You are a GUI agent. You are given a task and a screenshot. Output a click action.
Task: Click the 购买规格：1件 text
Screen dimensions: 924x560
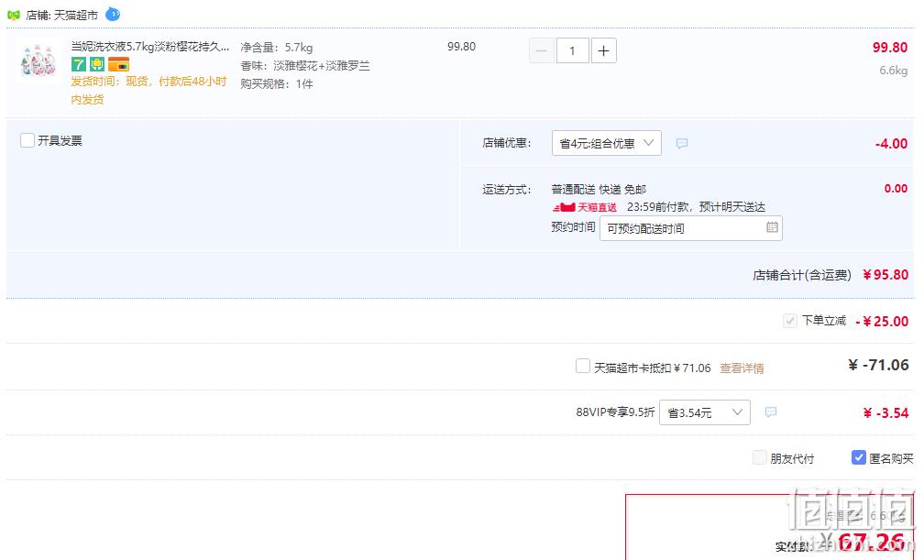[x=277, y=84]
